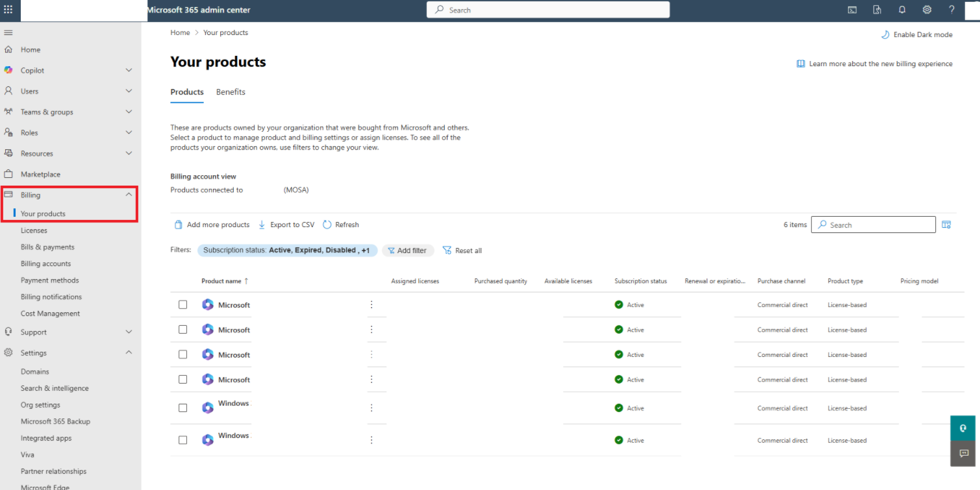Viewport: 980px width, 490px height.
Task: Click Home in the breadcrumb
Action: click(181, 32)
